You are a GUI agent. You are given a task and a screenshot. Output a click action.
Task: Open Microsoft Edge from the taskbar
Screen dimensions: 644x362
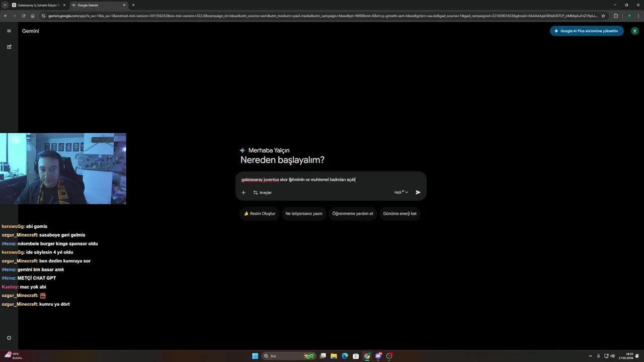point(345,356)
